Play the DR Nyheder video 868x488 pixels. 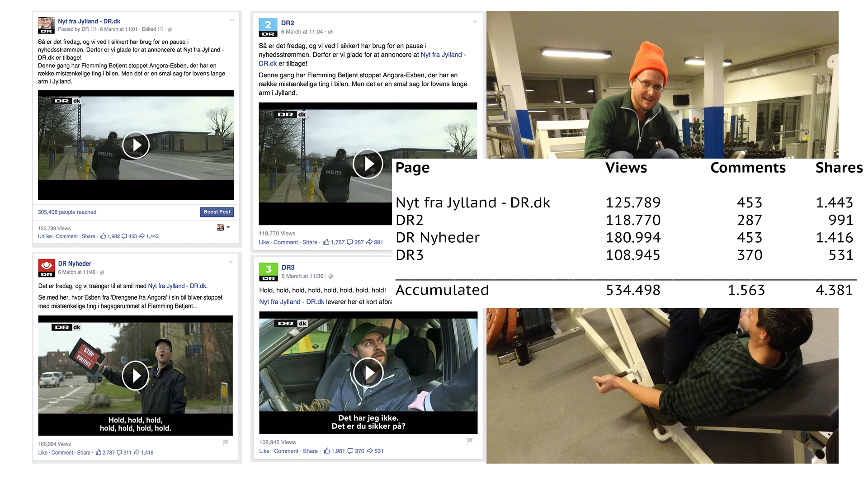(135, 375)
